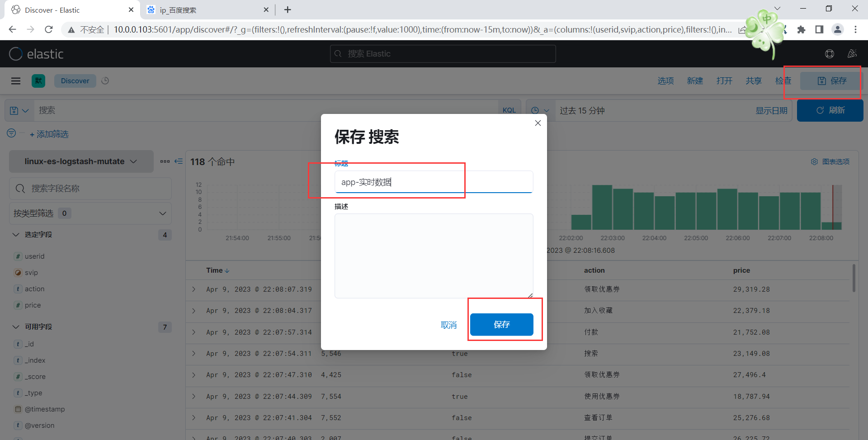
Task: Click the price column header
Action: pyautogui.click(x=741, y=270)
